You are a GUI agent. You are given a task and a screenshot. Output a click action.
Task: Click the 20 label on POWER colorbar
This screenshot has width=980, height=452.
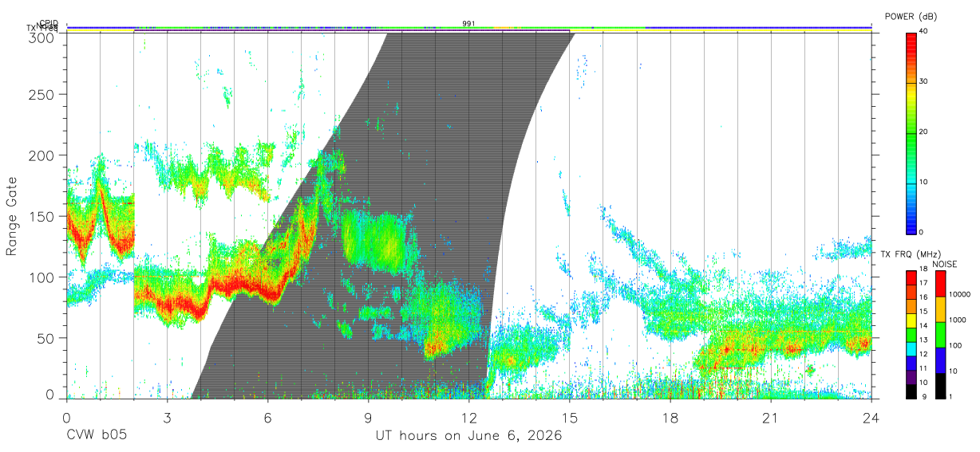coord(923,132)
